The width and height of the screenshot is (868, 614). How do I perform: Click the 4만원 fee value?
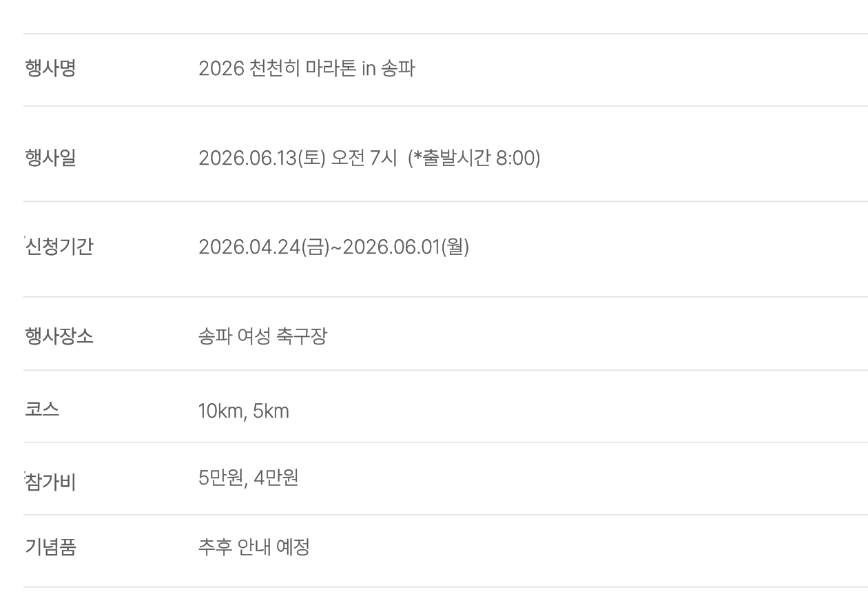[276, 478]
